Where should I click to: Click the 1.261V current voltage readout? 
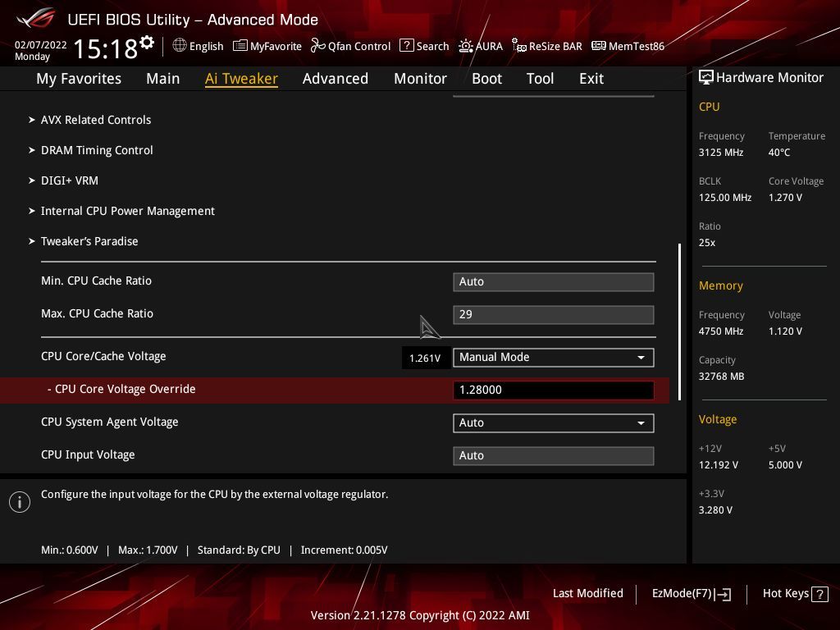click(426, 358)
